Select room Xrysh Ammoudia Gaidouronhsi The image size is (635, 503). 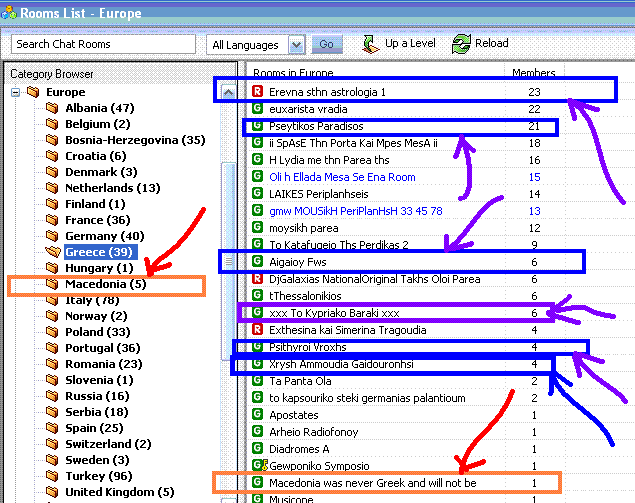point(341,364)
